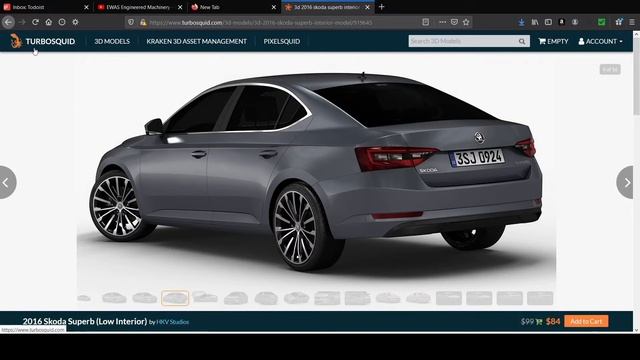Open the downloads arrow icon

(521, 22)
